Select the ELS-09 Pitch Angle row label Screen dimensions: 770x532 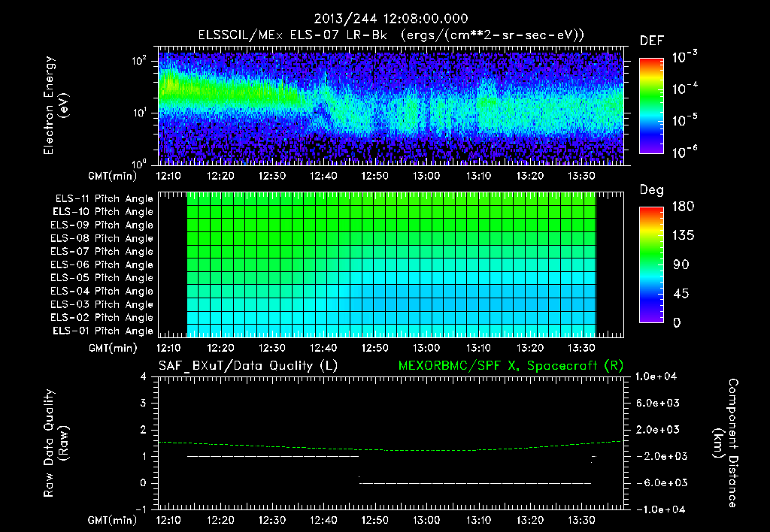coord(102,225)
